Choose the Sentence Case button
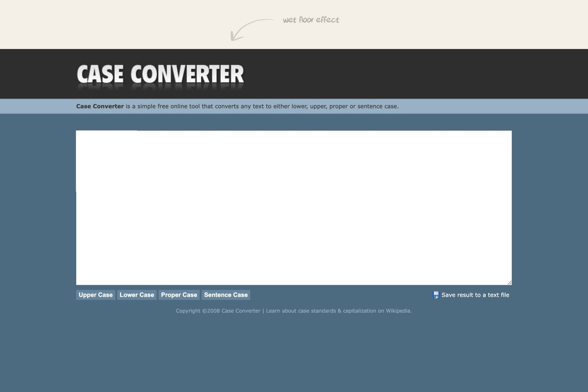 (226, 295)
